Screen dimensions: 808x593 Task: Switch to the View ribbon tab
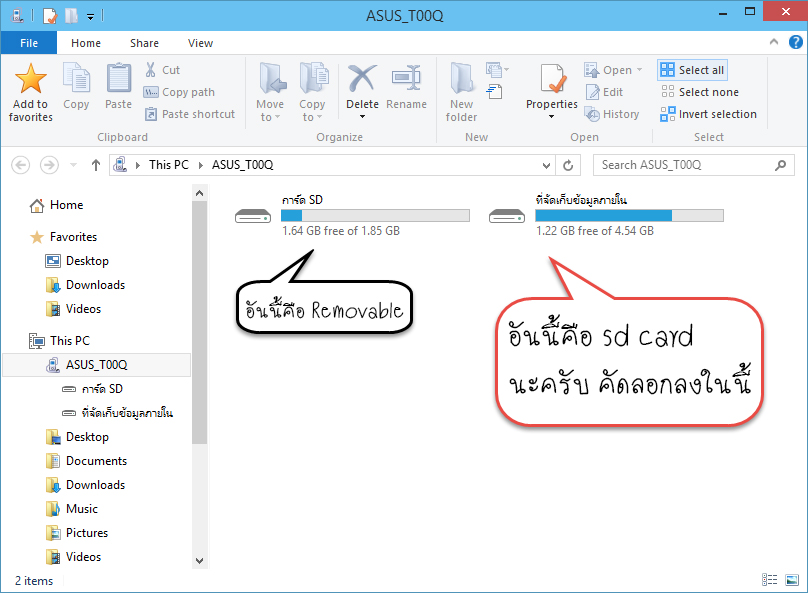[x=200, y=43]
